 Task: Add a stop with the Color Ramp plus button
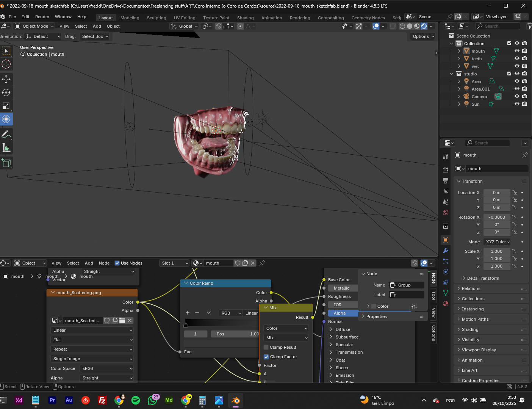tap(187, 313)
